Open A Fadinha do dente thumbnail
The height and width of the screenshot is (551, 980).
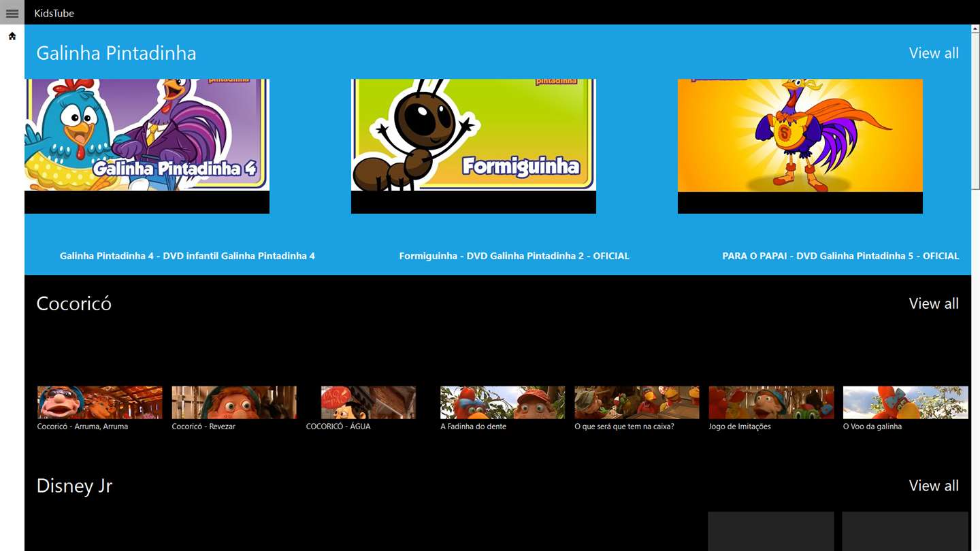click(x=502, y=403)
